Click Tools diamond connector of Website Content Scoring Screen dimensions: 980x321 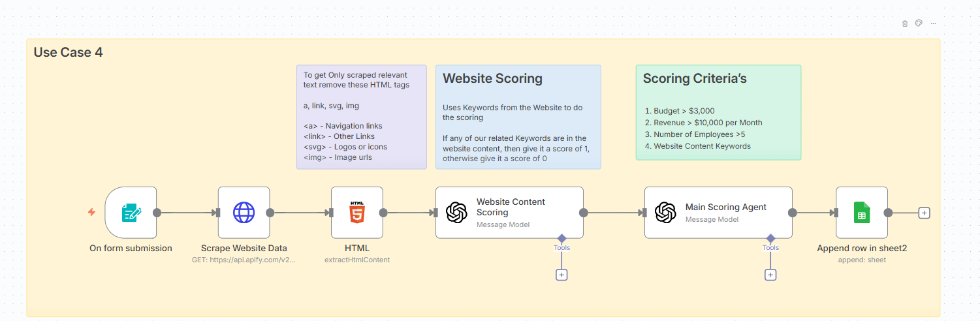pos(561,238)
